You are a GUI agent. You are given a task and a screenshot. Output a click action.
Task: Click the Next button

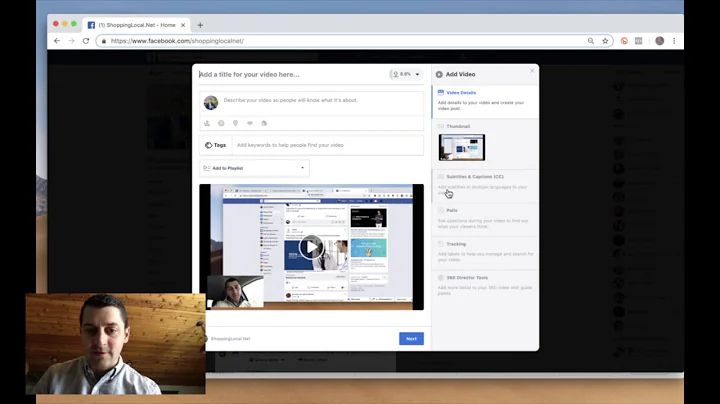click(411, 339)
